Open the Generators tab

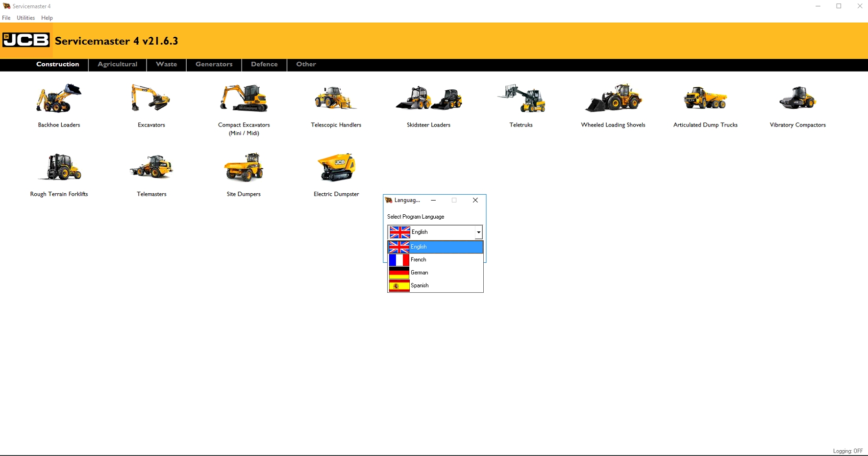(x=214, y=64)
